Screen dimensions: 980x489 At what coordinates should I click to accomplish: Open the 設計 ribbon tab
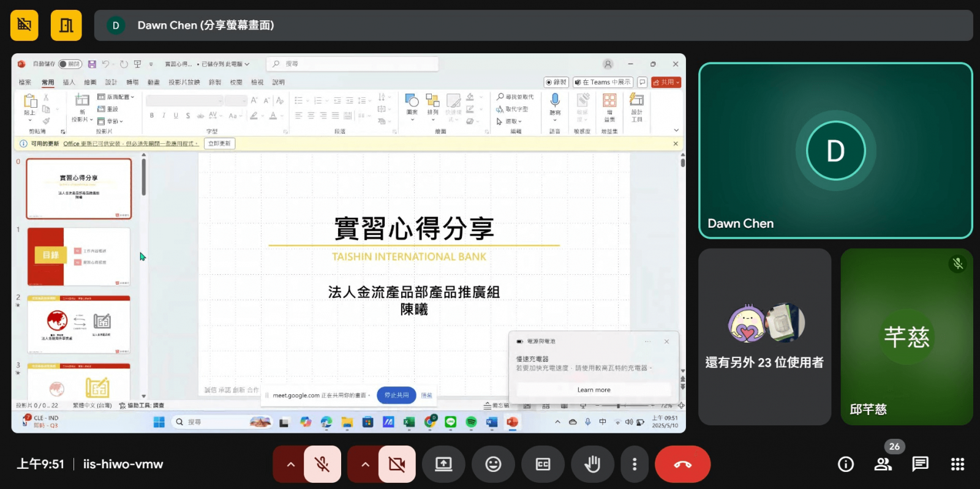coord(111,82)
